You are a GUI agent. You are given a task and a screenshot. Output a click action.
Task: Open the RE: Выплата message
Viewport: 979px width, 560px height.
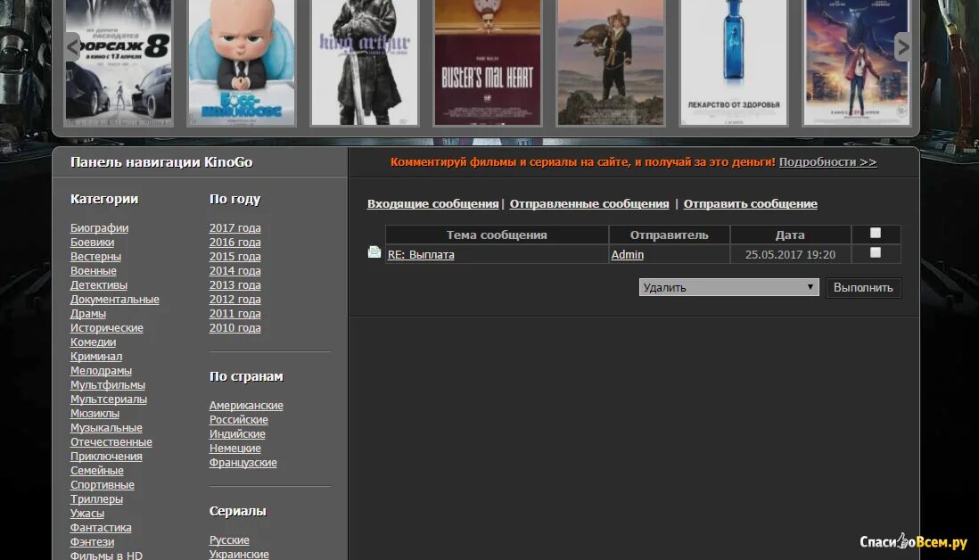421,255
